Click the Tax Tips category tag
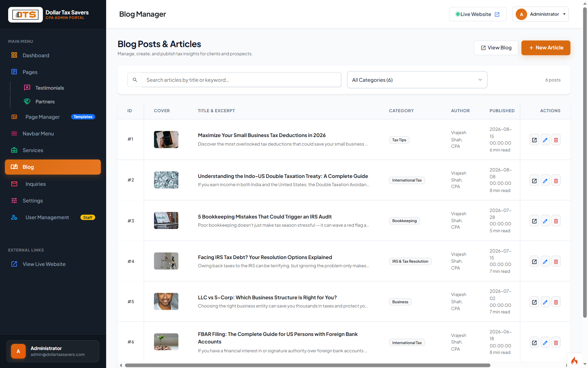Screen dimensions: 588x368 coord(399,140)
